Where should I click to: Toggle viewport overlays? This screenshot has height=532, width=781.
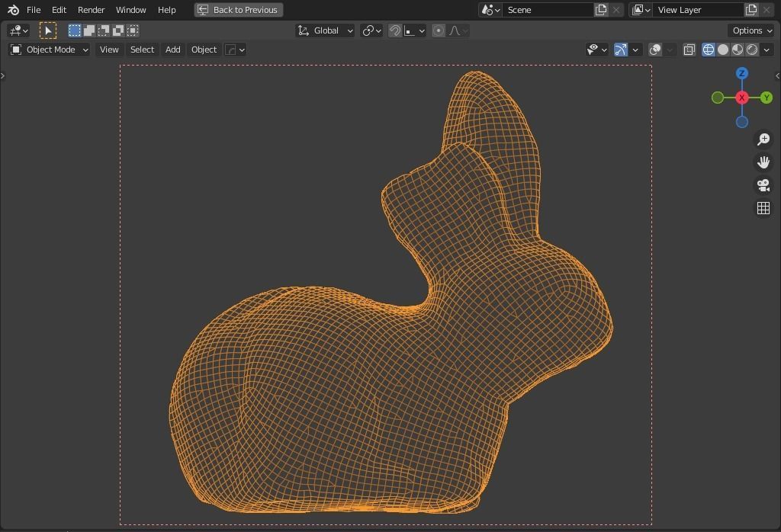(x=655, y=50)
